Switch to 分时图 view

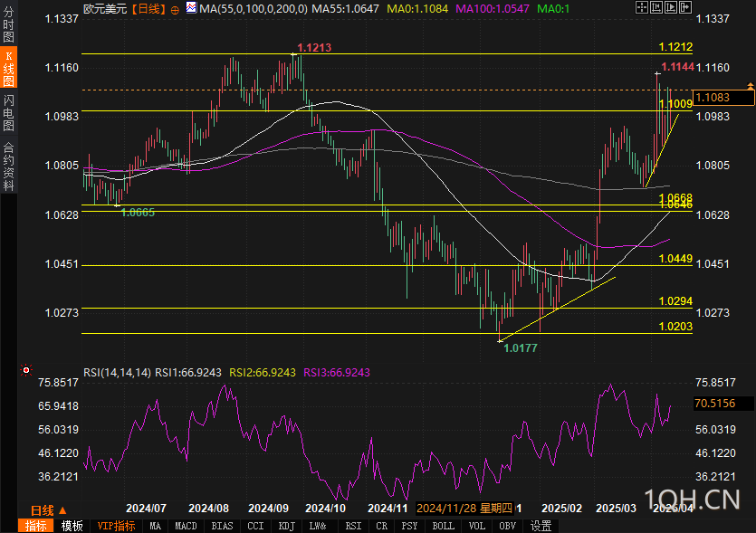click(9, 24)
